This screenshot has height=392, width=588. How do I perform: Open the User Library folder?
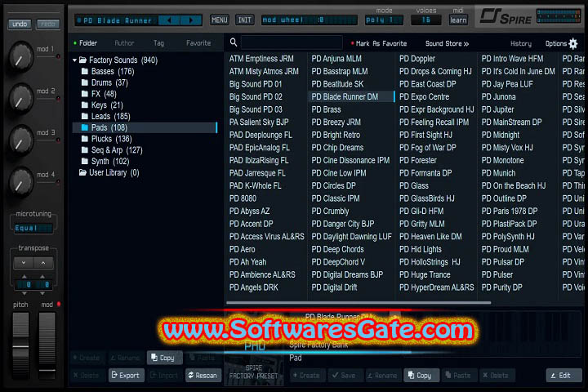[109, 172]
